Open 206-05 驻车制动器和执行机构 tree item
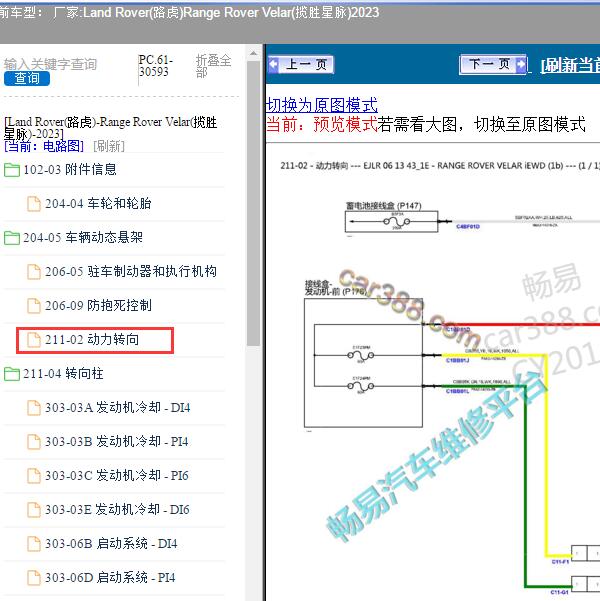The image size is (600, 601). pos(131,272)
